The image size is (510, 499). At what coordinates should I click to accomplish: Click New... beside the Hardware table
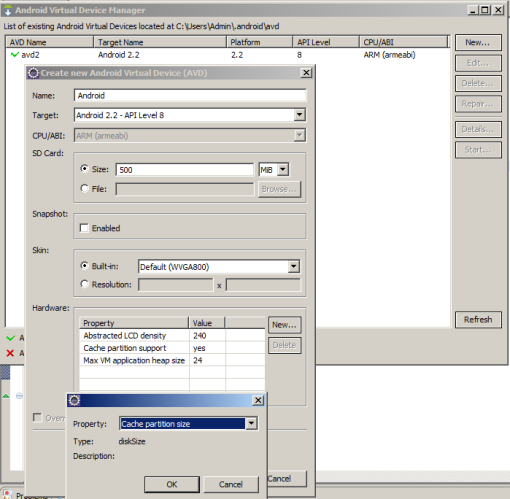coord(284,325)
